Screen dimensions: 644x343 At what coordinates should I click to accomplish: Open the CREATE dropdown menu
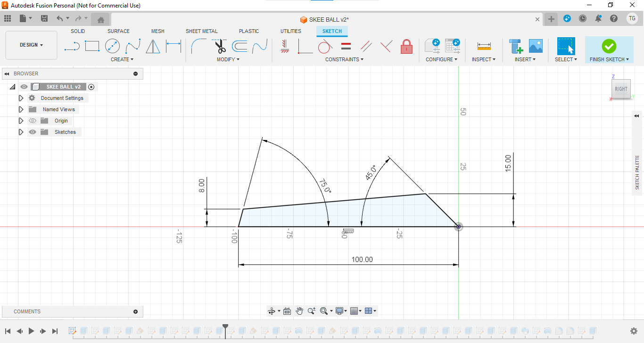pyautogui.click(x=122, y=59)
